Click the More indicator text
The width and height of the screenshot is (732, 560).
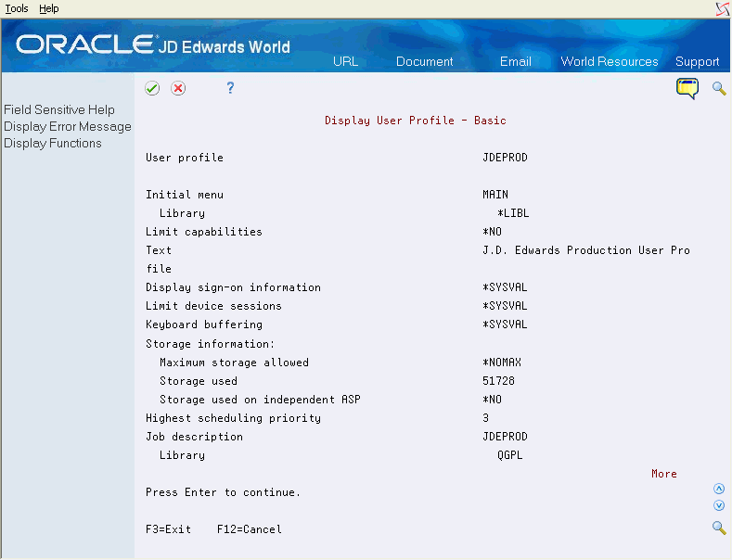point(664,474)
